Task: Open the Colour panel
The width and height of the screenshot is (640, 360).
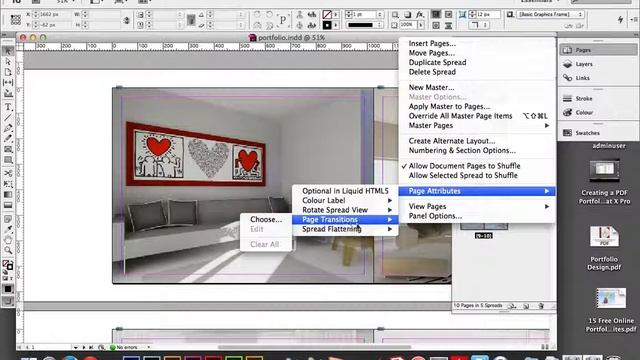Action: 597,112
